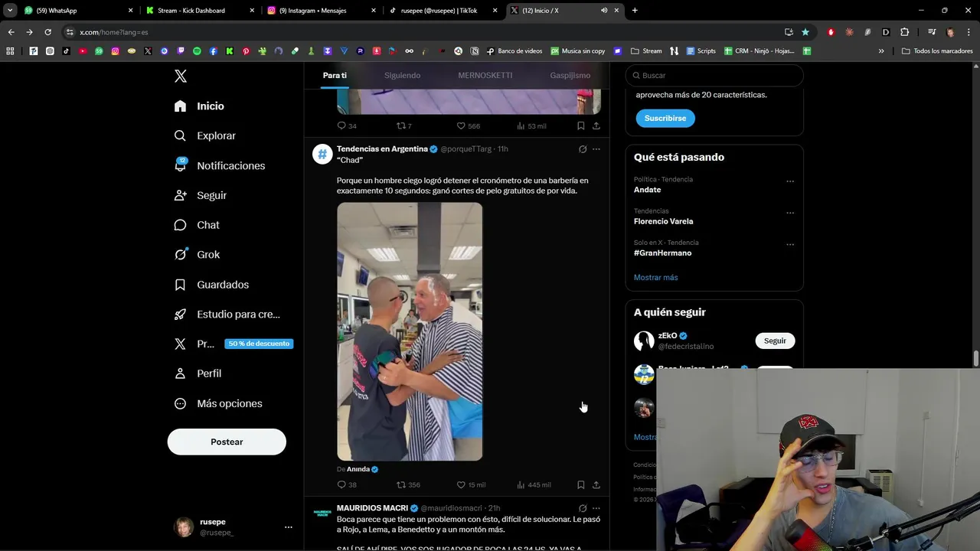Open the Stream bookmarks folder
Viewport: 980px width, 551px height.
tap(646, 51)
